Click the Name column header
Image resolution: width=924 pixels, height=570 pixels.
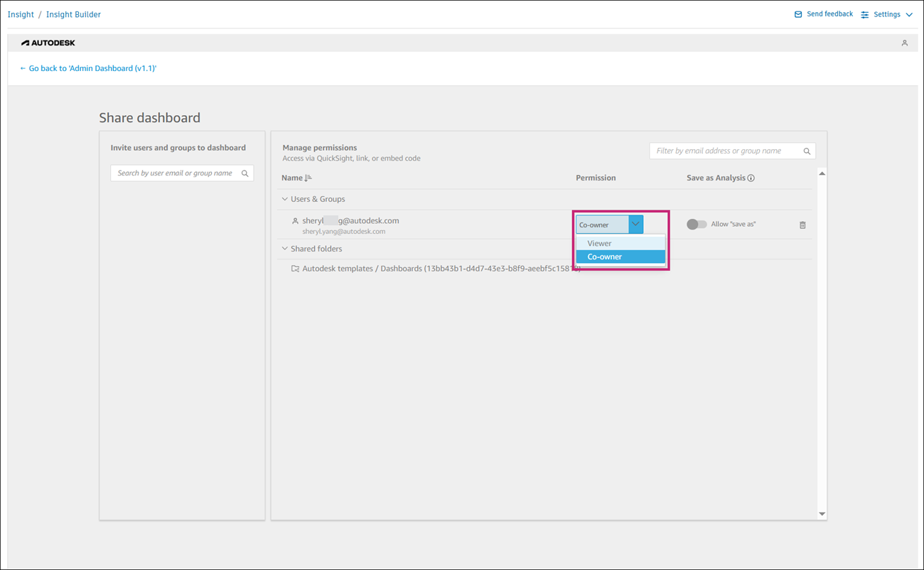pyautogui.click(x=292, y=178)
